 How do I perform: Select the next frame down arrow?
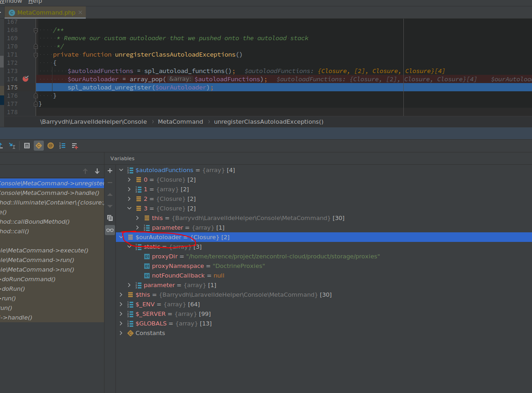pos(97,171)
